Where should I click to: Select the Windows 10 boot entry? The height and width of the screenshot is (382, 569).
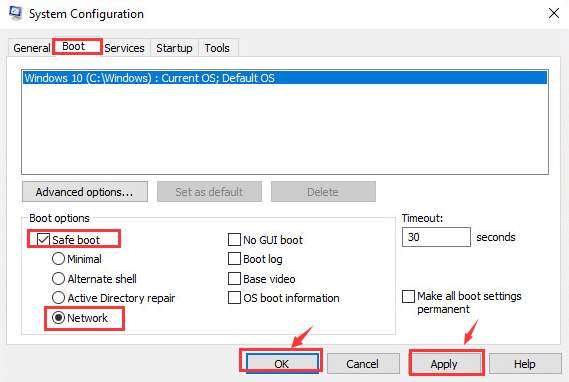click(285, 78)
